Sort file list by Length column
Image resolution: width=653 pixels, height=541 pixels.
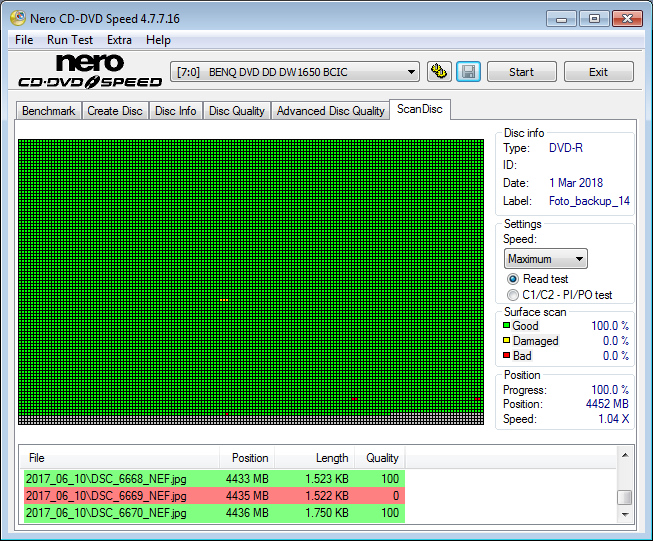point(314,458)
